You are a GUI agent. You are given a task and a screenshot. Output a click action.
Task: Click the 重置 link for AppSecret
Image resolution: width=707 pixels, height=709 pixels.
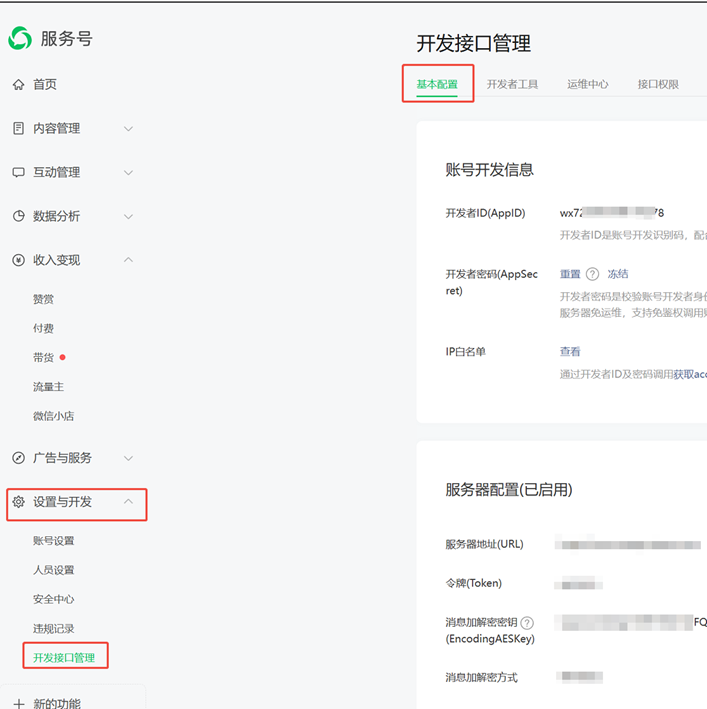tap(570, 274)
